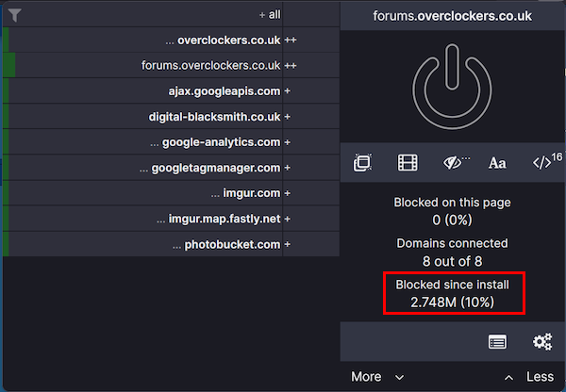The height and width of the screenshot is (392, 566).
Task: Open the logger icon
Action: tap(497, 342)
